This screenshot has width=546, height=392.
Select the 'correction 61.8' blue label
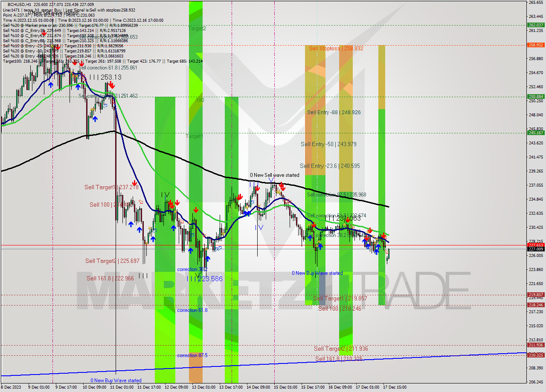tap(192, 310)
